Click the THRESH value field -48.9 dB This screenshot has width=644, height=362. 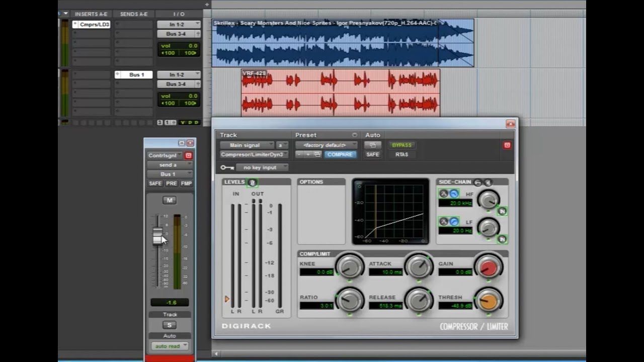coord(455,306)
